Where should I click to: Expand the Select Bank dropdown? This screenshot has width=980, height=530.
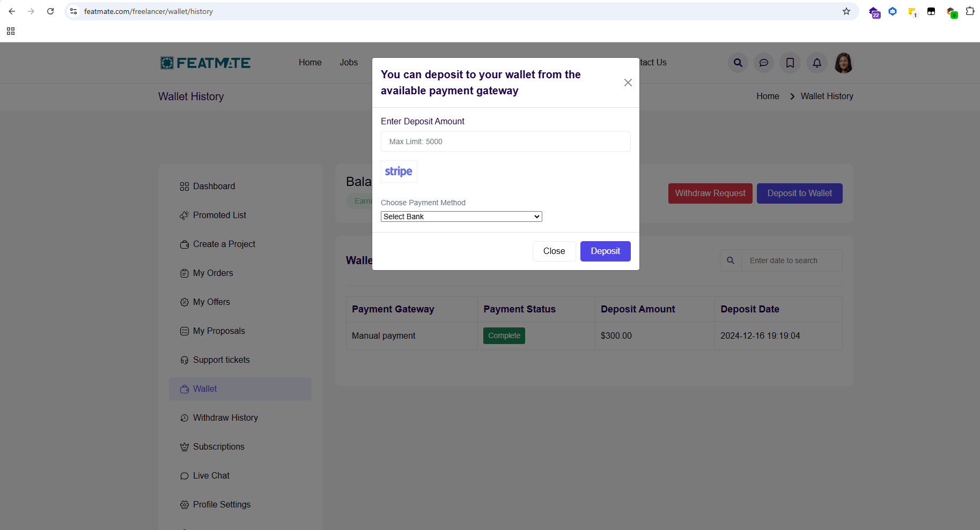click(x=461, y=217)
